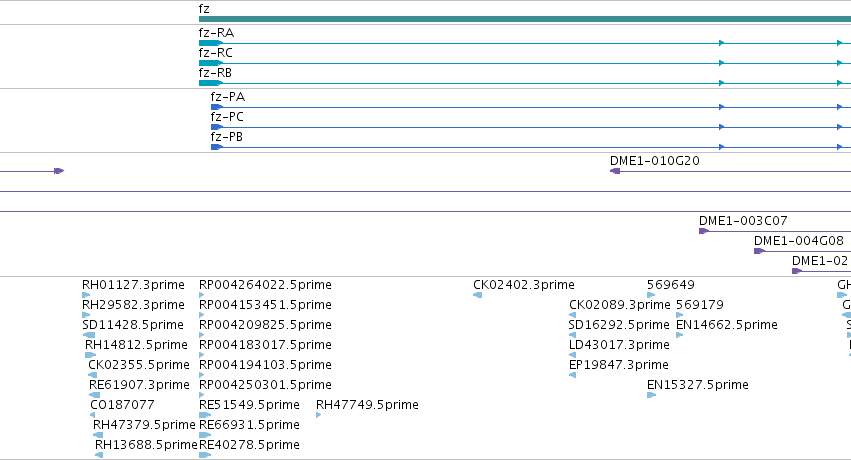
Task: Select the fz-RA transcript
Action: coord(525,43)
